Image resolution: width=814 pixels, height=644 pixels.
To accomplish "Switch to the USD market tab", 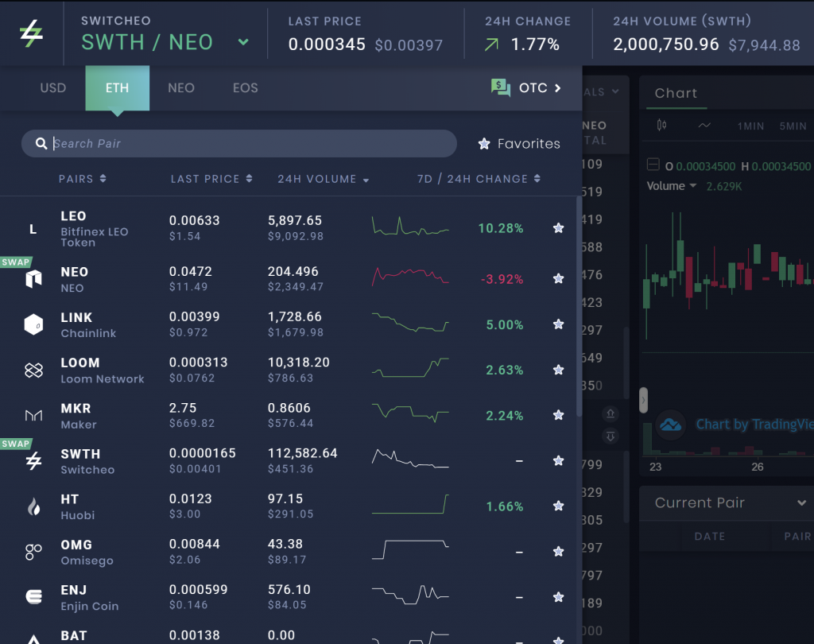I will pyautogui.click(x=53, y=87).
